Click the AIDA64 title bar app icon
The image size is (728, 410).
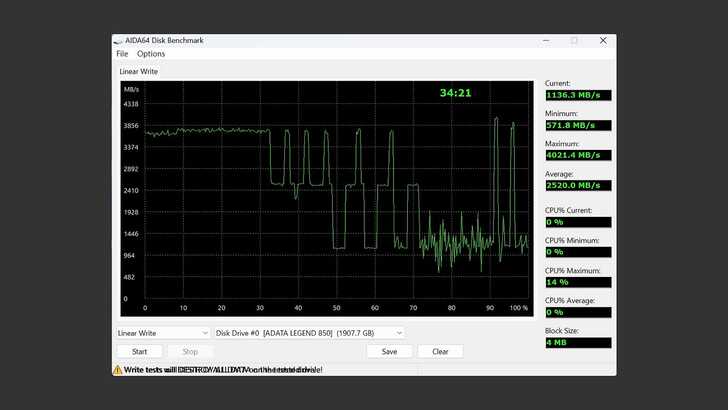pos(120,41)
